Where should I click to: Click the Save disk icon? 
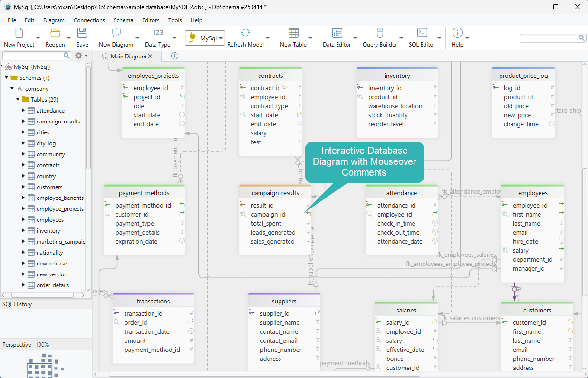tap(82, 33)
